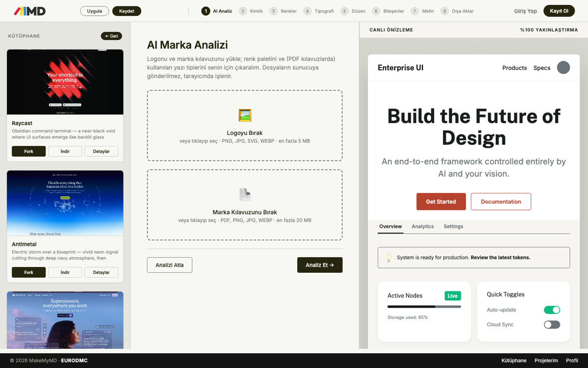
Task: Click the picture icon in logo dropzone
Action: point(245,115)
